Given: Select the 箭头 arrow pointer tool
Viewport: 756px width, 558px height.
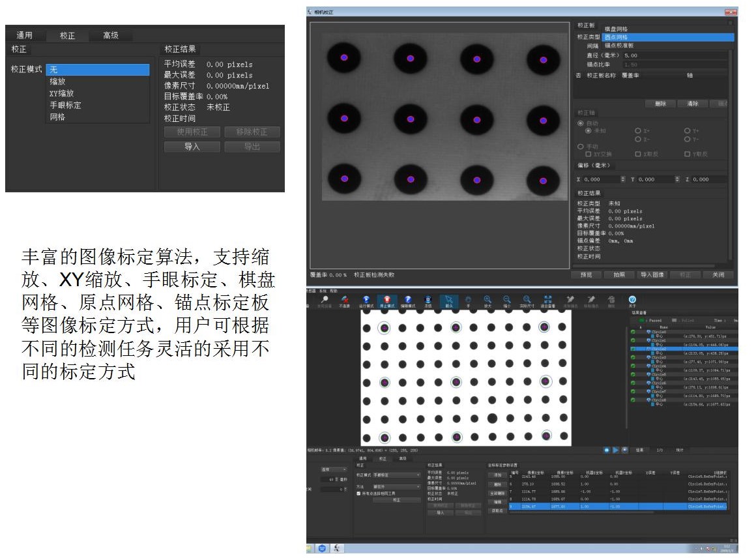Looking at the screenshot, I should pos(448,300).
